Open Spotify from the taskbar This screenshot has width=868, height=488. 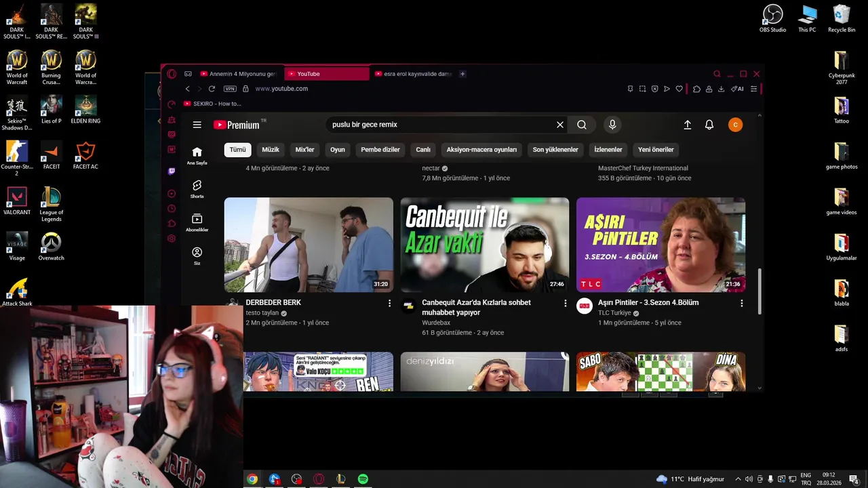[x=363, y=479]
